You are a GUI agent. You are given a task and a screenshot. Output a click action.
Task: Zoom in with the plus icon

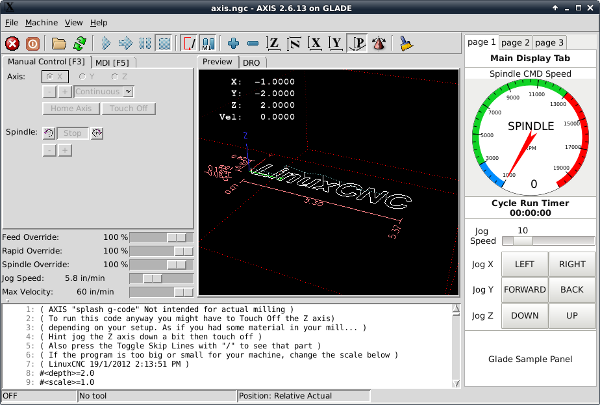pos(233,44)
